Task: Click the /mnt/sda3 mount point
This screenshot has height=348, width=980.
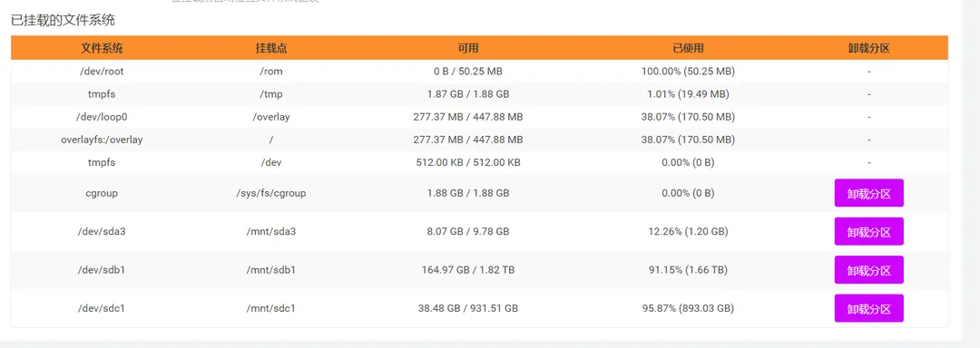Action: coord(271,231)
